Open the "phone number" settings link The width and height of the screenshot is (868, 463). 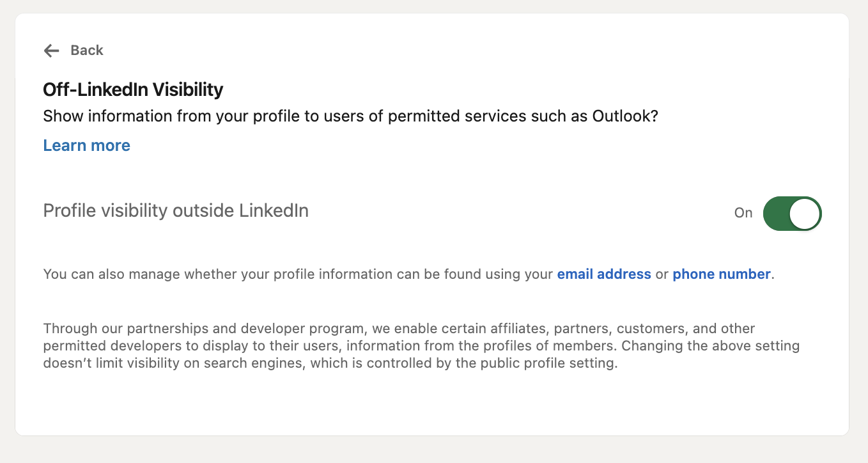tap(721, 274)
